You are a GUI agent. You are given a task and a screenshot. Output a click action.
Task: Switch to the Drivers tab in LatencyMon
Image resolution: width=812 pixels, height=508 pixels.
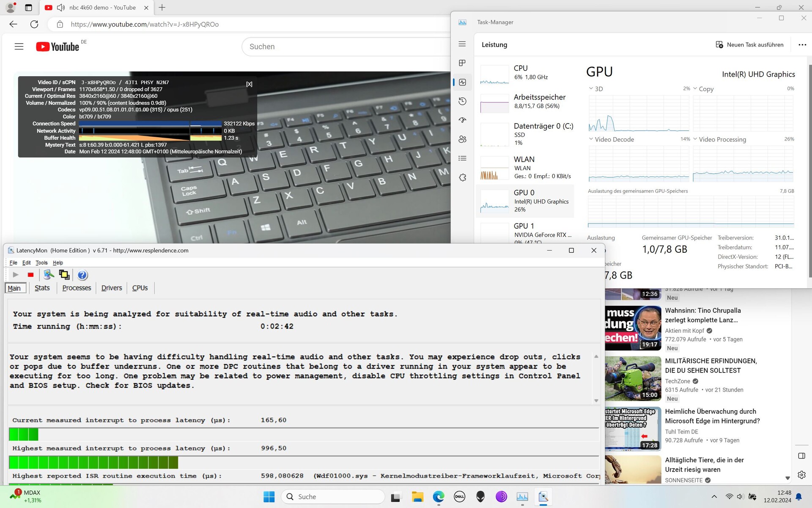[112, 288]
